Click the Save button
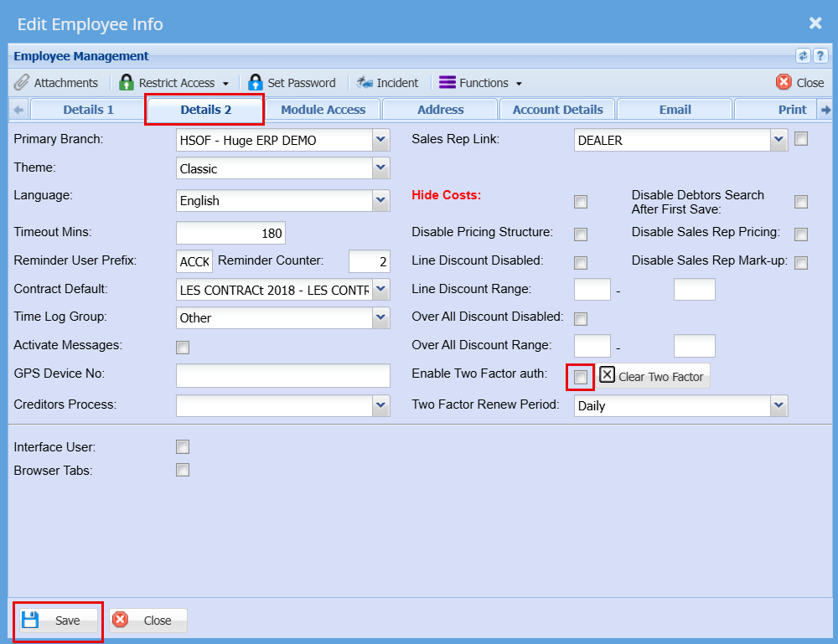The image size is (838, 644). coord(57,621)
